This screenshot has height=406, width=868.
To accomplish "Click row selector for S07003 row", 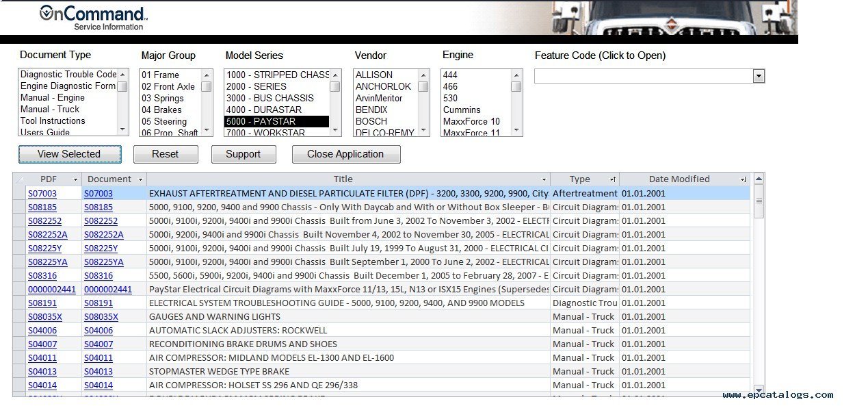I will tap(19, 194).
